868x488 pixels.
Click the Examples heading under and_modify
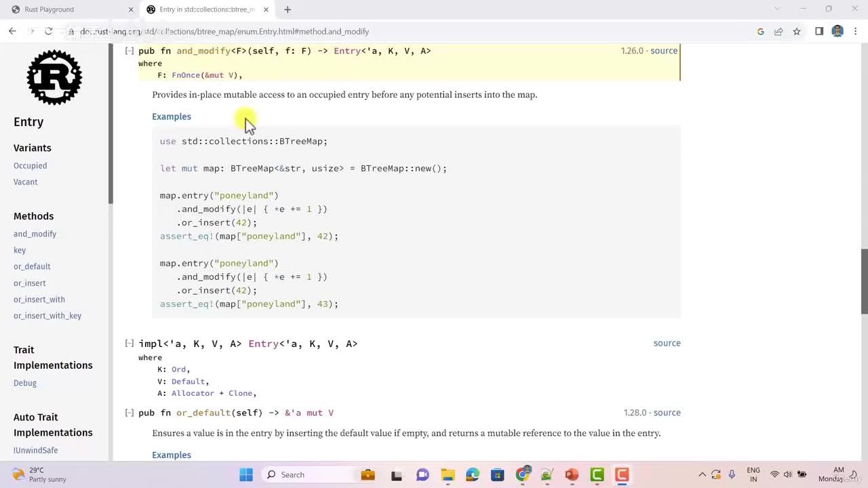click(x=172, y=117)
